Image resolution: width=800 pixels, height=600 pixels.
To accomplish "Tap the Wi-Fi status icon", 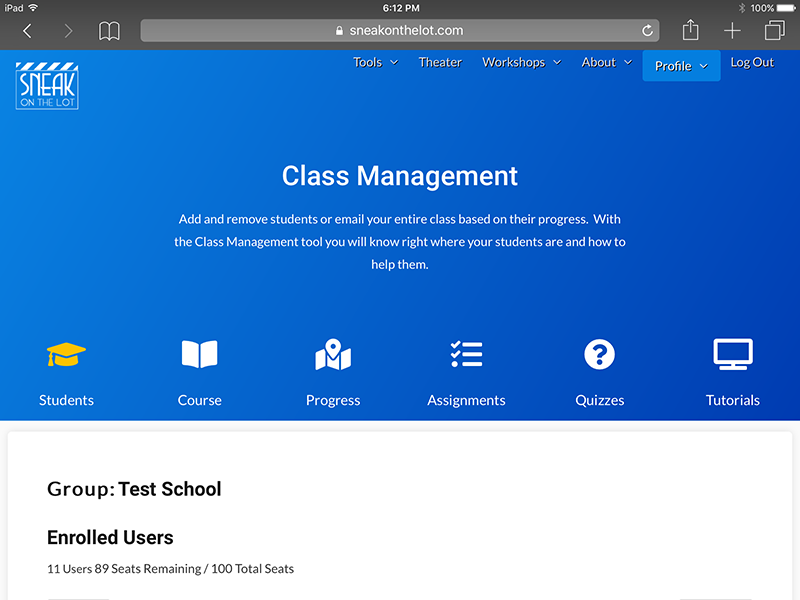I will click(33, 8).
